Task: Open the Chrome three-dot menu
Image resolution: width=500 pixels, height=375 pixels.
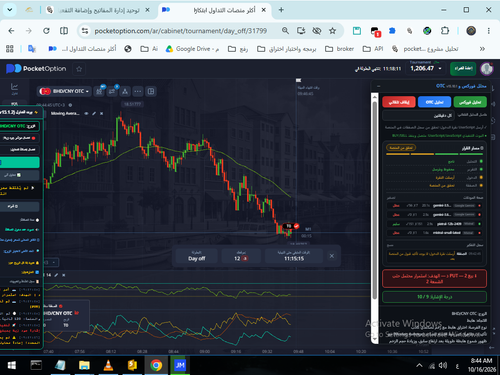Action: [x=489, y=31]
